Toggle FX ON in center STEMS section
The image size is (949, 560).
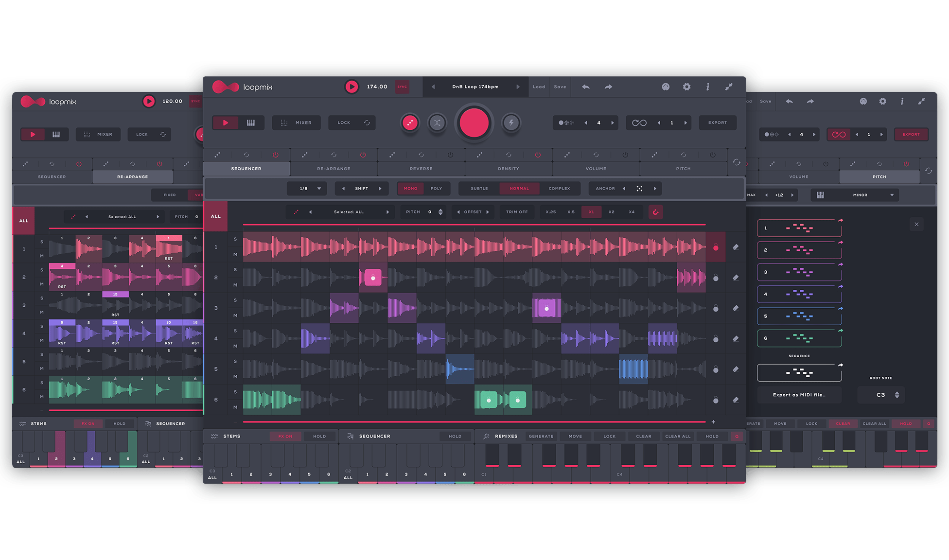pos(285,436)
